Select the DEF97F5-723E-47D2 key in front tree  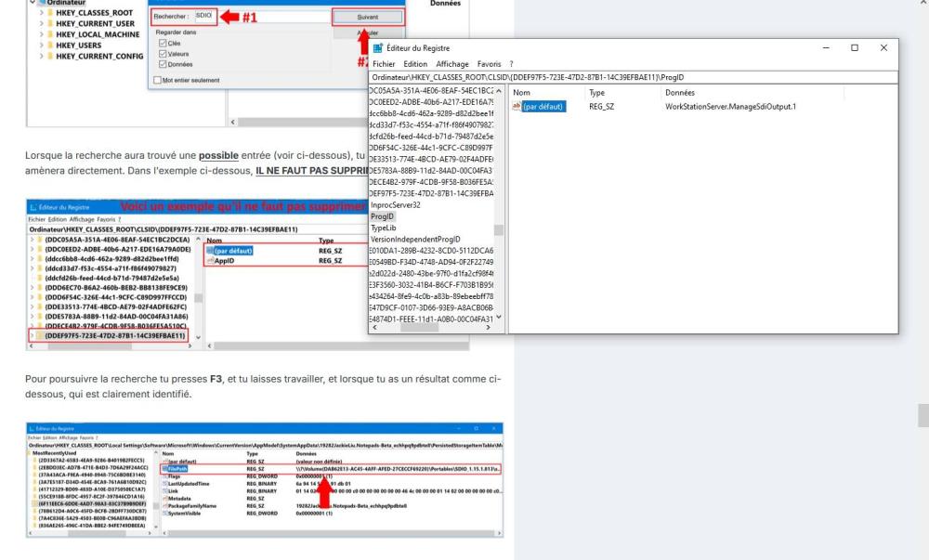click(x=431, y=193)
